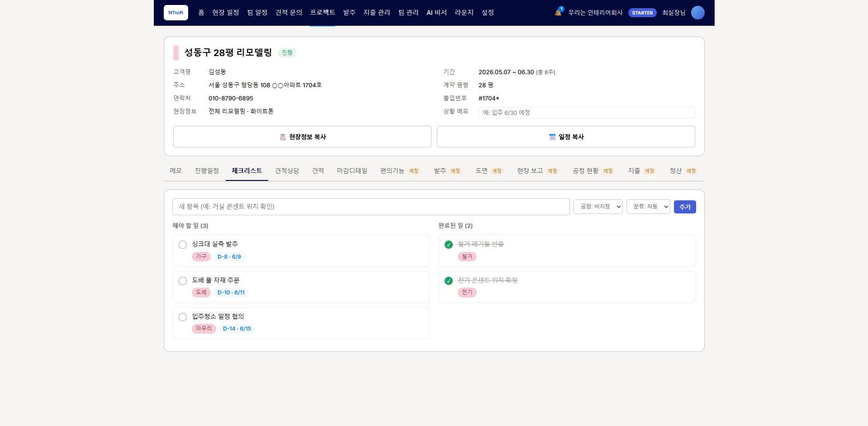Screen dimensions: 868x426
Task: Click the 전기 category tag
Action: 467,293
